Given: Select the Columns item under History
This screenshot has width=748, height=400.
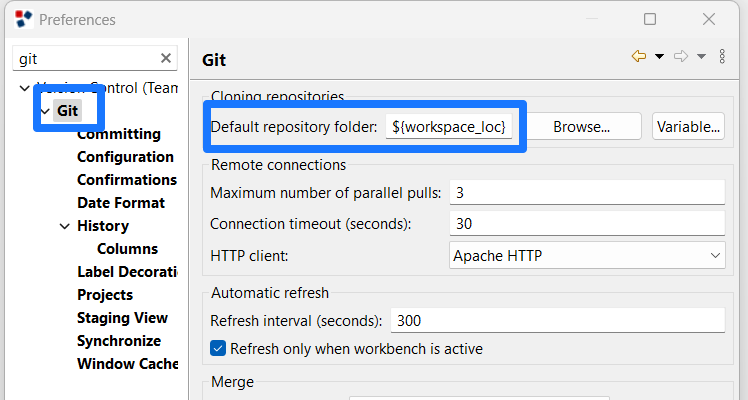Looking at the screenshot, I should 127,249.
